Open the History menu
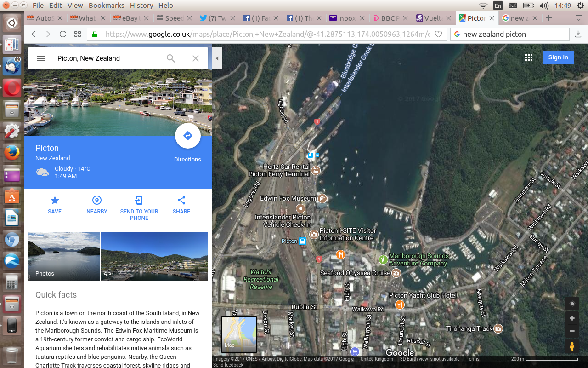This screenshot has width=588, height=368. pyautogui.click(x=141, y=6)
